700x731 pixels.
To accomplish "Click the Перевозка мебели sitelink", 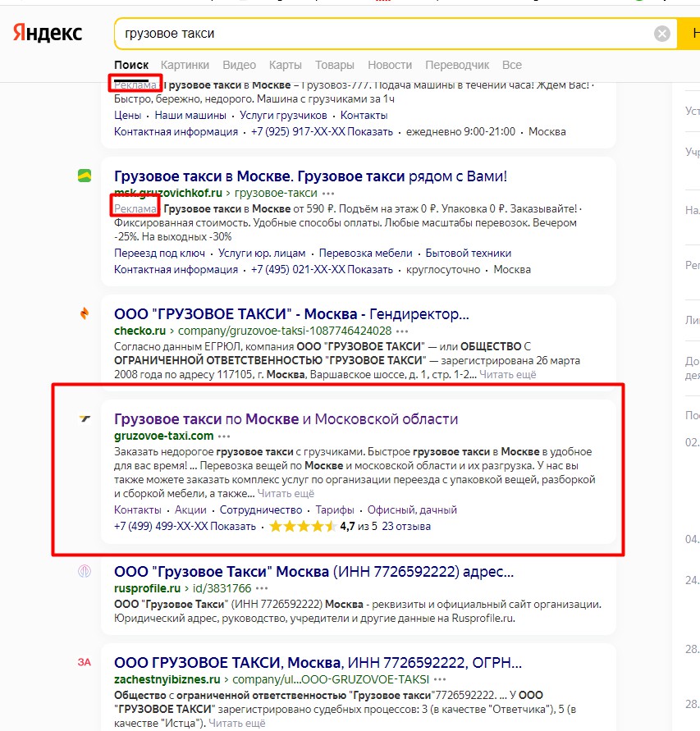I will pyautogui.click(x=366, y=254).
